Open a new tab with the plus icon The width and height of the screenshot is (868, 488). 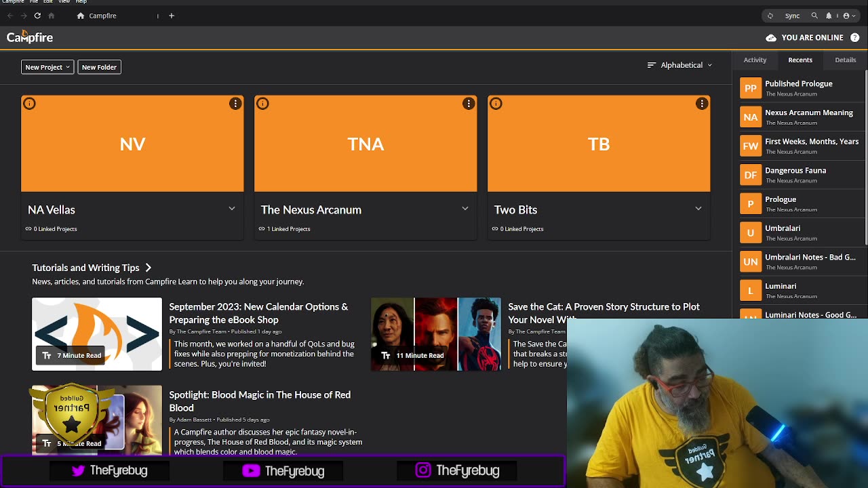(x=172, y=16)
